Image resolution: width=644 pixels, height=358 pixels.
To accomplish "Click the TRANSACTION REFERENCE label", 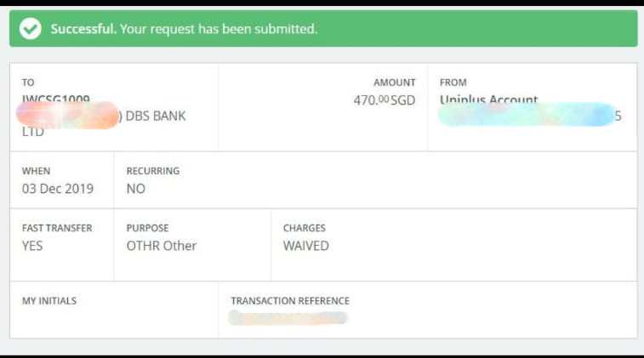I will [x=290, y=301].
